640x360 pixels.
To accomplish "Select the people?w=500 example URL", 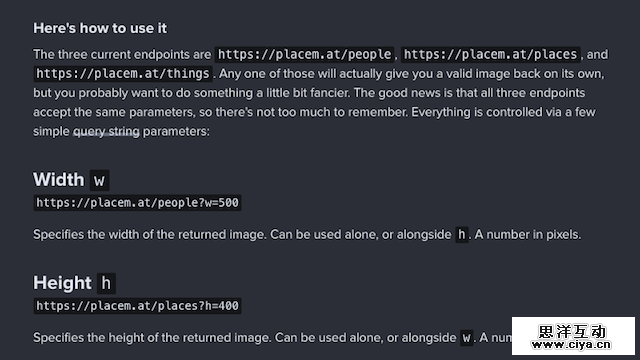I will pyautogui.click(x=137, y=203).
